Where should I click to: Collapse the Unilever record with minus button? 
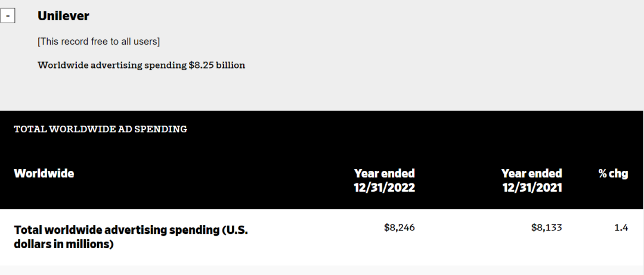(8, 16)
